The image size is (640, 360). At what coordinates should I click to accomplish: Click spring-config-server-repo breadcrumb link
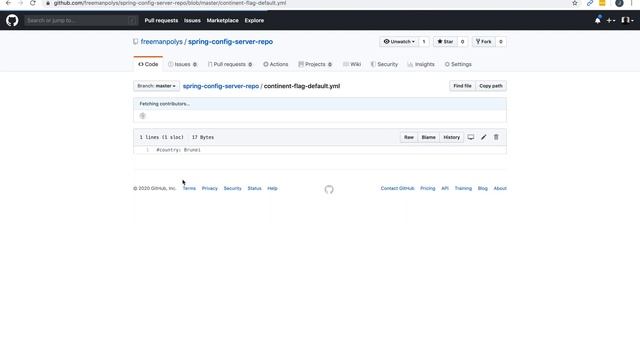tap(221, 86)
